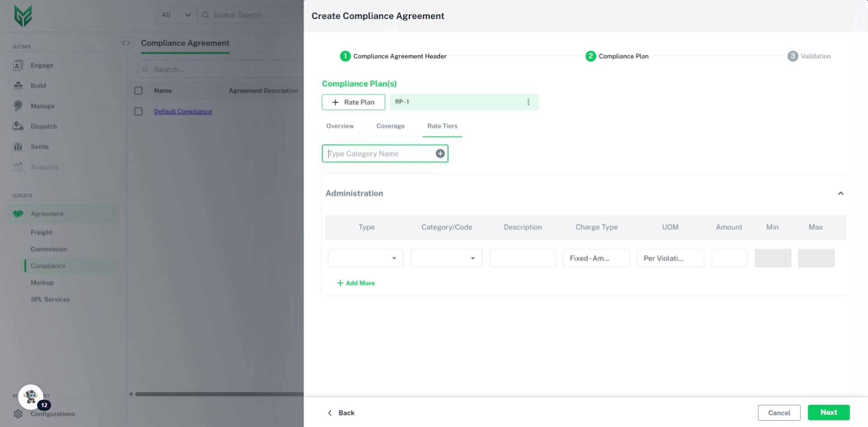Click the company logo at top left
This screenshot has width=868, height=427.
[x=23, y=16]
